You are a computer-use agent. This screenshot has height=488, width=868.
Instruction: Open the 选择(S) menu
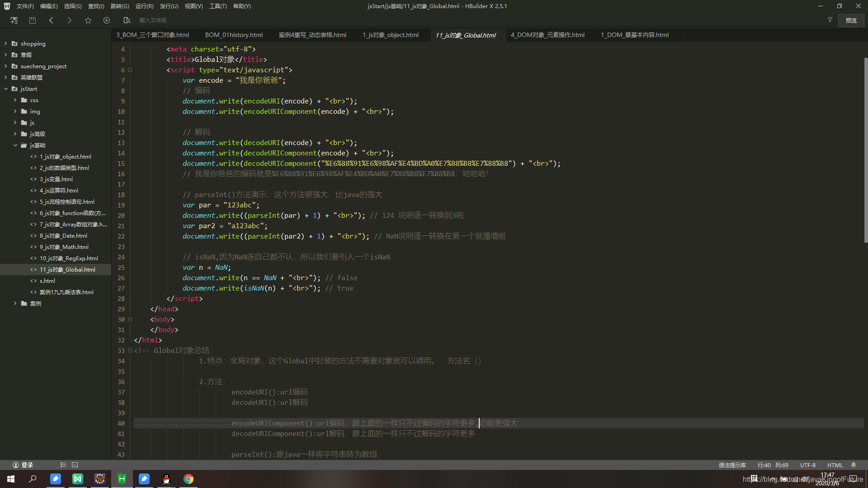73,6
